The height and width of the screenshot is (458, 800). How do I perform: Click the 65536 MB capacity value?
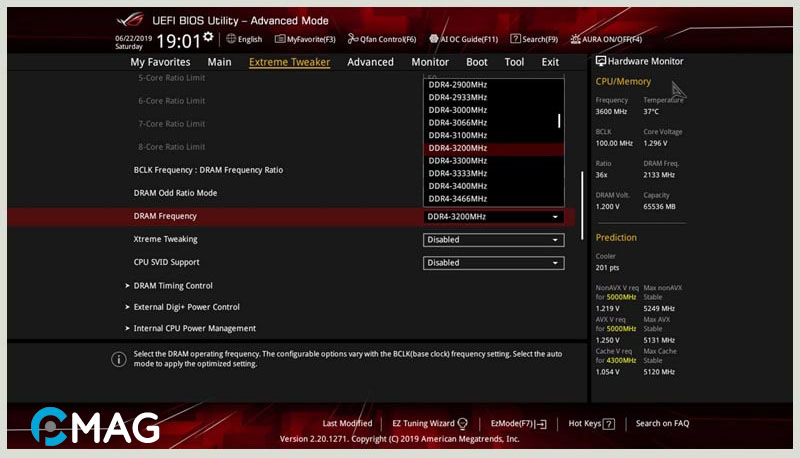[x=659, y=207]
